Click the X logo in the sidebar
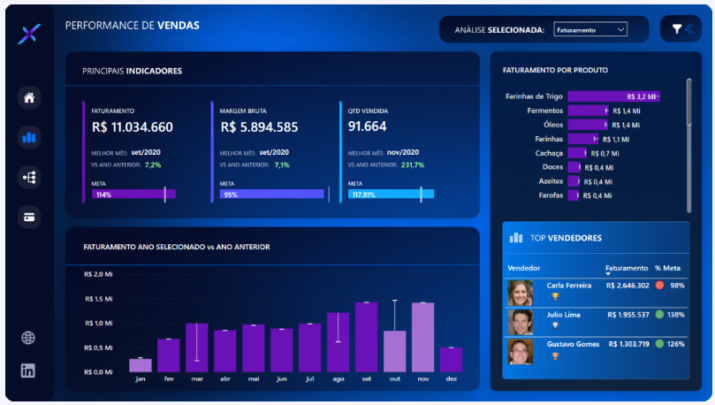Viewport: 715px width, 405px height. (28, 34)
